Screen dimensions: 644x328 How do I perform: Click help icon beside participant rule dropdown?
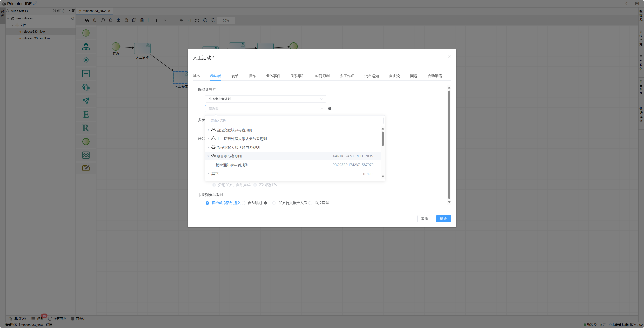[x=330, y=108]
